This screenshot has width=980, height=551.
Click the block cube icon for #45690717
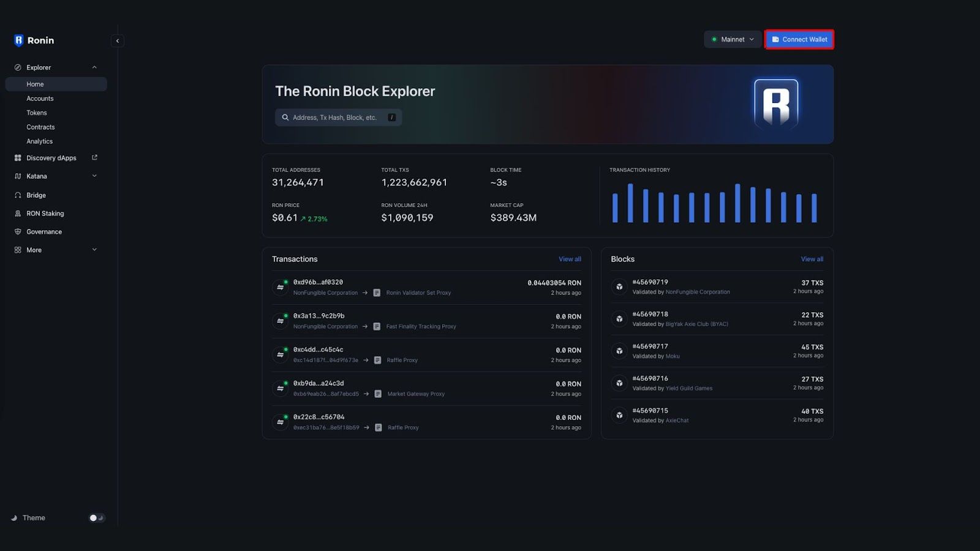619,351
